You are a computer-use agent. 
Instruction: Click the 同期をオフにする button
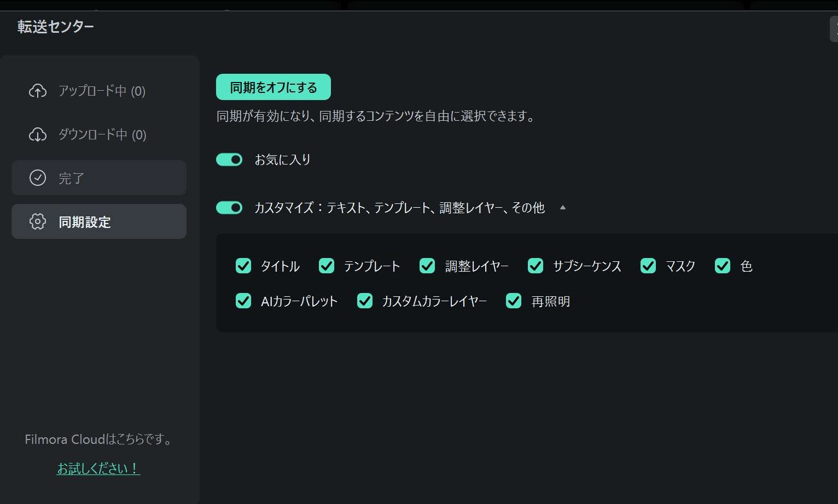click(273, 87)
